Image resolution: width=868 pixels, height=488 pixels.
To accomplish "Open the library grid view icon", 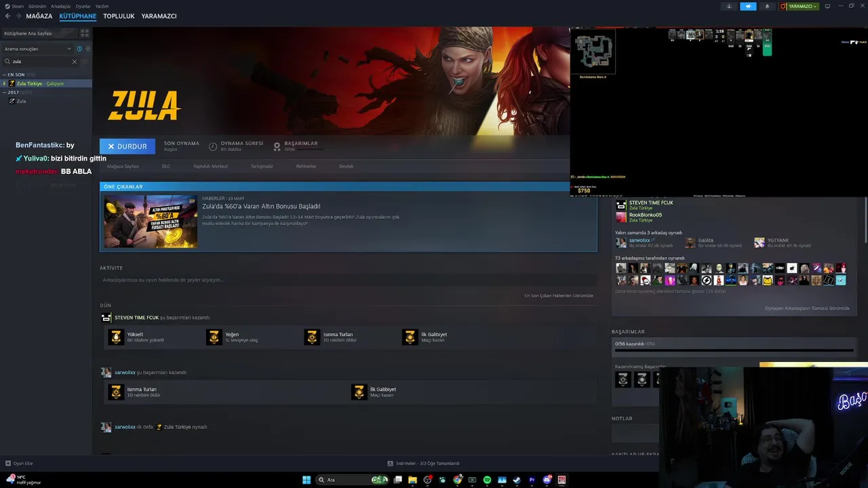I will (85, 33).
